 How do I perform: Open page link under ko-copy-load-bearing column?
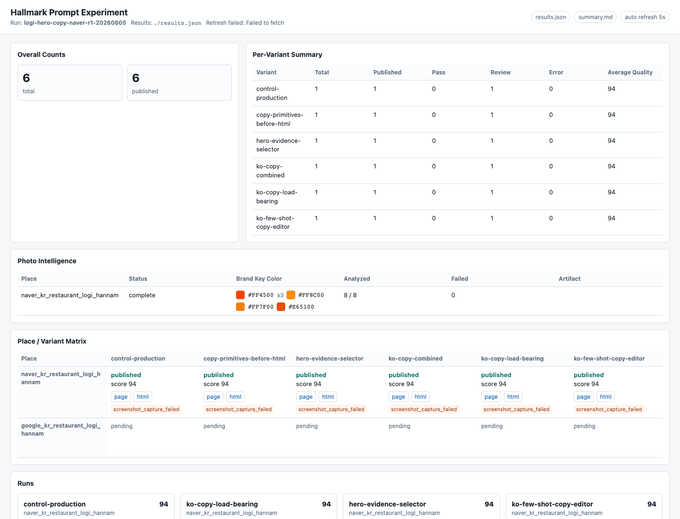point(491,397)
